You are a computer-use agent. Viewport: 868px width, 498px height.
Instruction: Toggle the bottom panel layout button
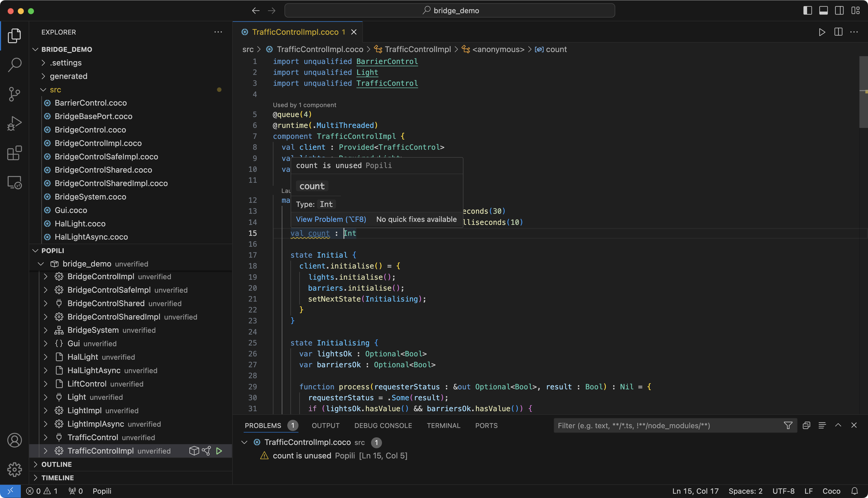(x=824, y=11)
